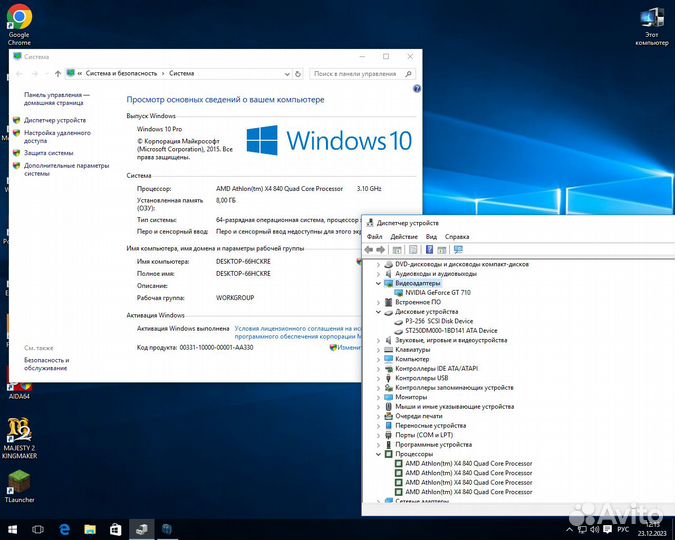The image size is (675, 540).
Task: Open File Explorer from taskbar
Action: click(x=90, y=529)
